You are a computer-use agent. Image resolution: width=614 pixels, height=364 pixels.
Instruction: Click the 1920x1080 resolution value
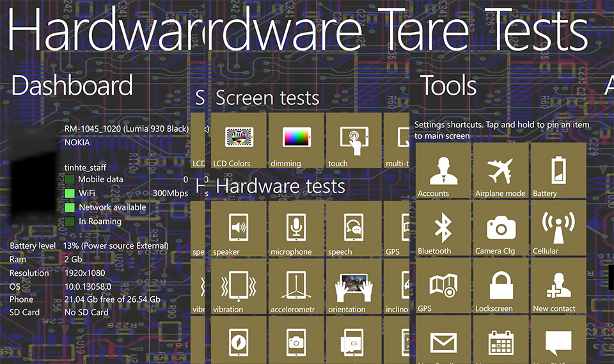tap(85, 273)
